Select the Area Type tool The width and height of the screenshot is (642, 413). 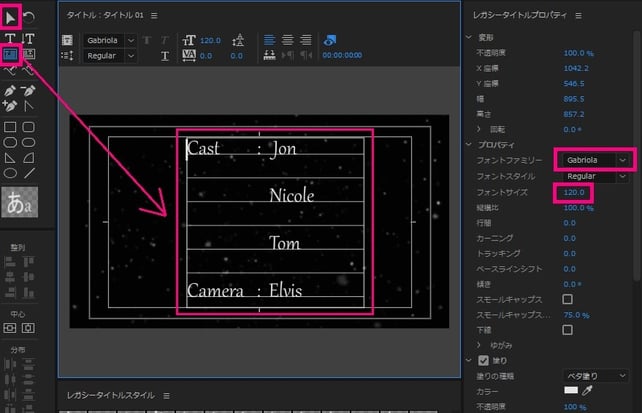pos(10,55)
